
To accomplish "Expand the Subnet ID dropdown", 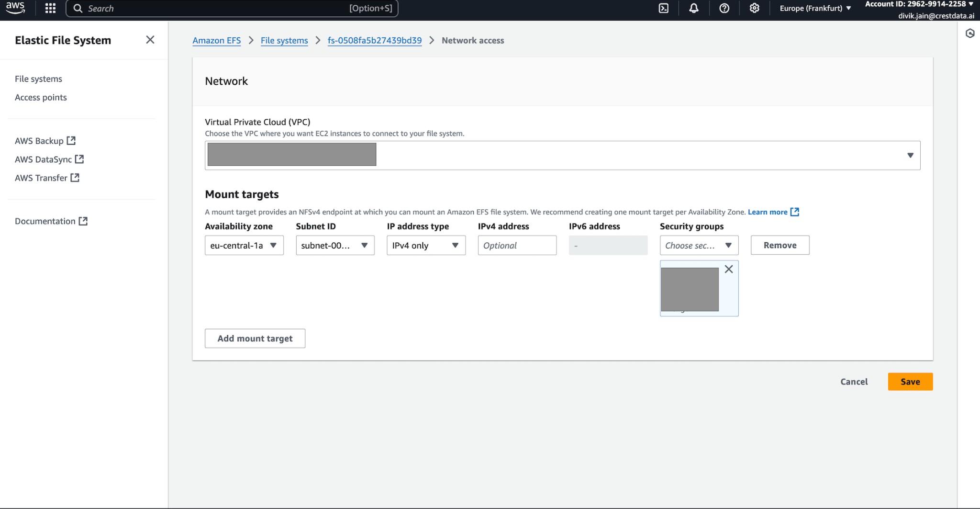I will pyautogui.click(x=335, y=245).
